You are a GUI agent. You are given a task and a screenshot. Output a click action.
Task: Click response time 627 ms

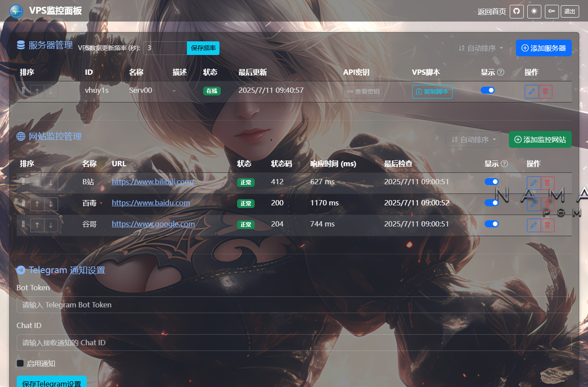(x=322, y=182)
